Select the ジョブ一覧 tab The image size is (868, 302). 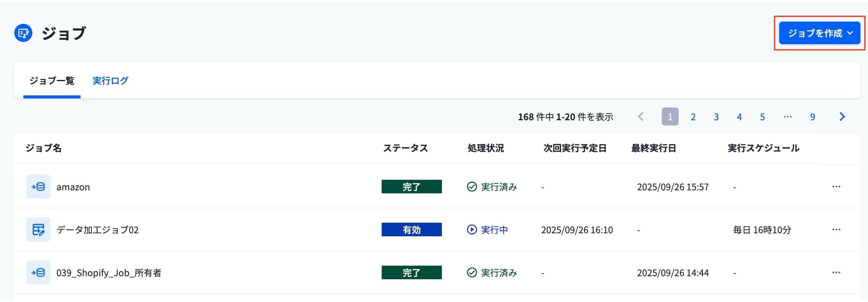[x=52, y=81]
